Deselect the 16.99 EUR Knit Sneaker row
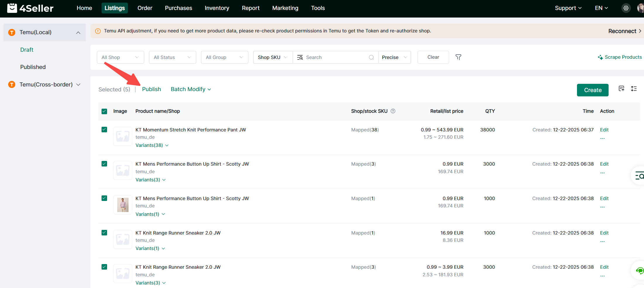This screenshot has width=644, height=288. click(104, 233)
